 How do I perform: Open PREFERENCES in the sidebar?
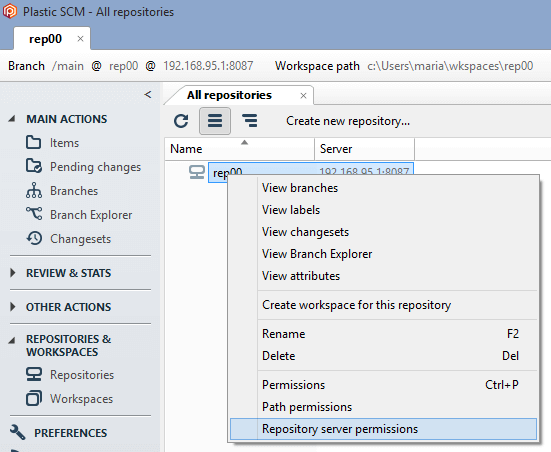click(x=70, y=433)
